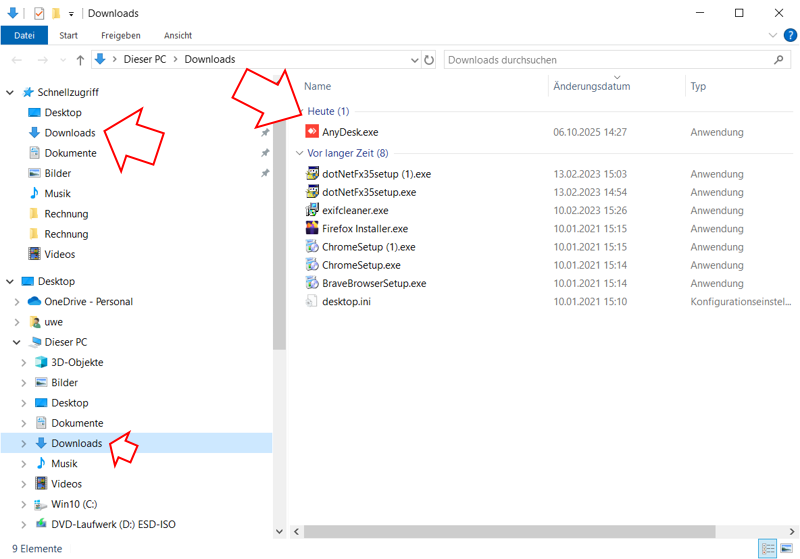Click Dieser PC in the address breadcrumb
Image resolution: width=800 pixels, height=559 pixels.
[144, 60]
